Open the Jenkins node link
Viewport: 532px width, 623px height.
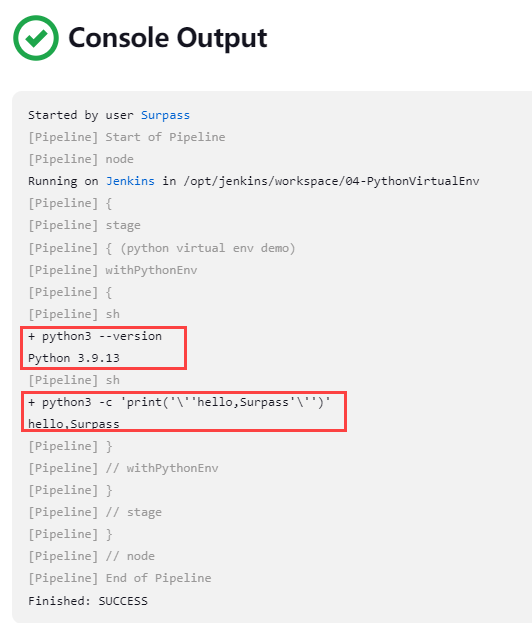pyautogui.click(x=130, y=181)
